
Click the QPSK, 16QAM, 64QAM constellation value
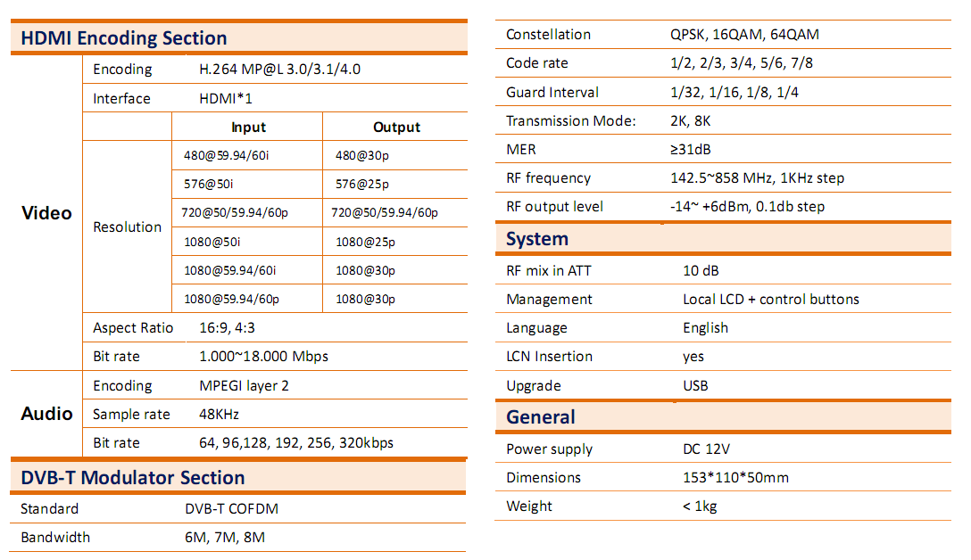[744, 35]
